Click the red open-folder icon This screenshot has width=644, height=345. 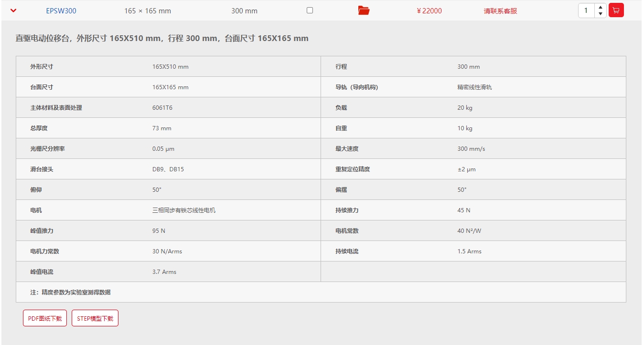point(364,10)
